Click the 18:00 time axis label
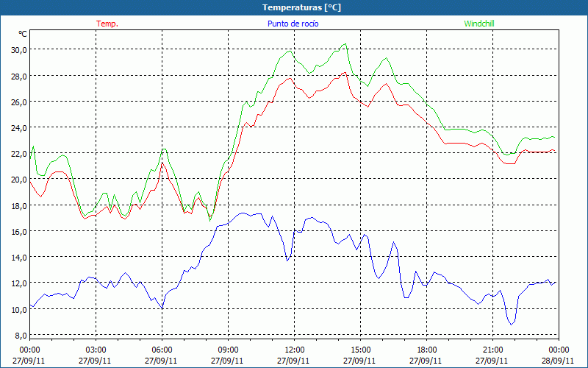The image size is (588, 368). click(x=427, y=350)
